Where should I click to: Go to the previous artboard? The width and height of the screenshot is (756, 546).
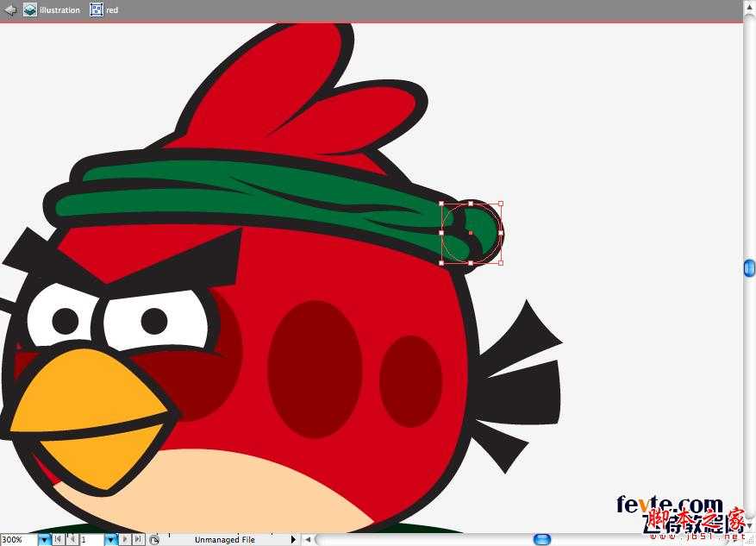[72, 539]
